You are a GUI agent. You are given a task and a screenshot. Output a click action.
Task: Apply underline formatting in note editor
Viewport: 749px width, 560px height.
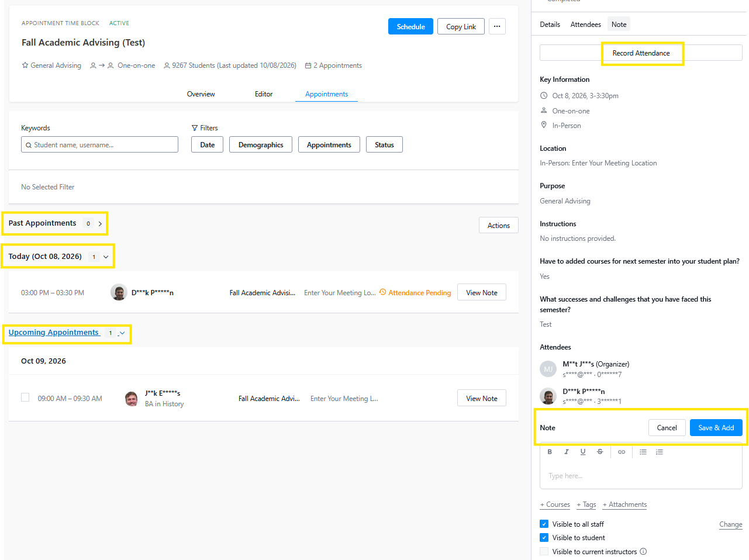tap(583, 452)
